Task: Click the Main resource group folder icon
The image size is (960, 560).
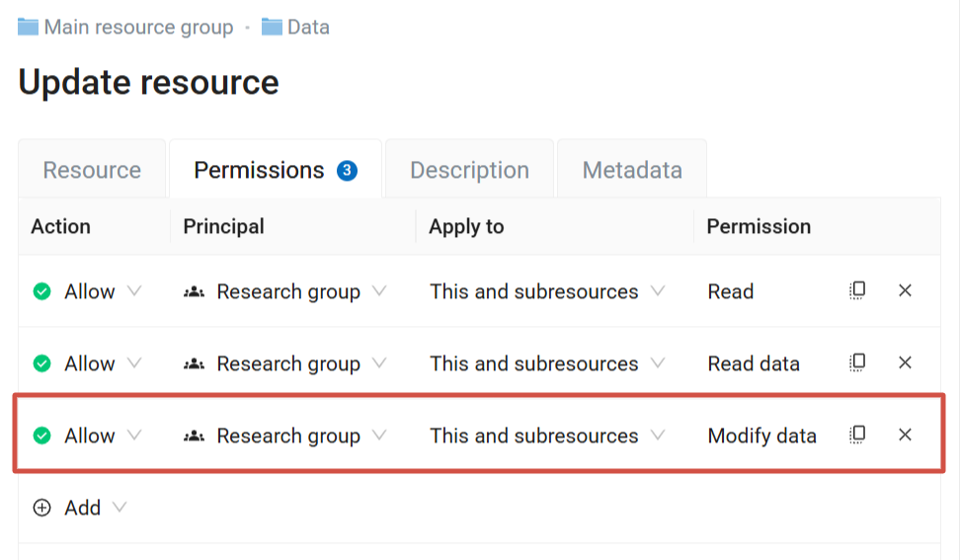Action: 29,27
